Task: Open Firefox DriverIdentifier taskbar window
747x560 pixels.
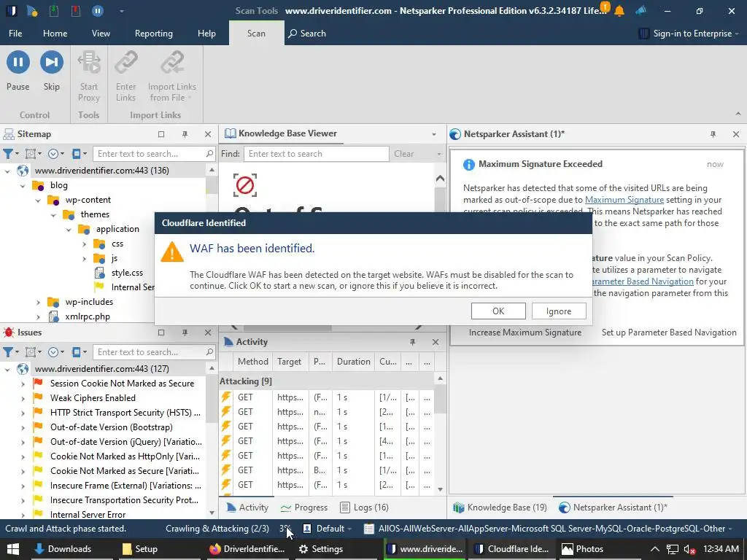Action: (x=247, y=549)
